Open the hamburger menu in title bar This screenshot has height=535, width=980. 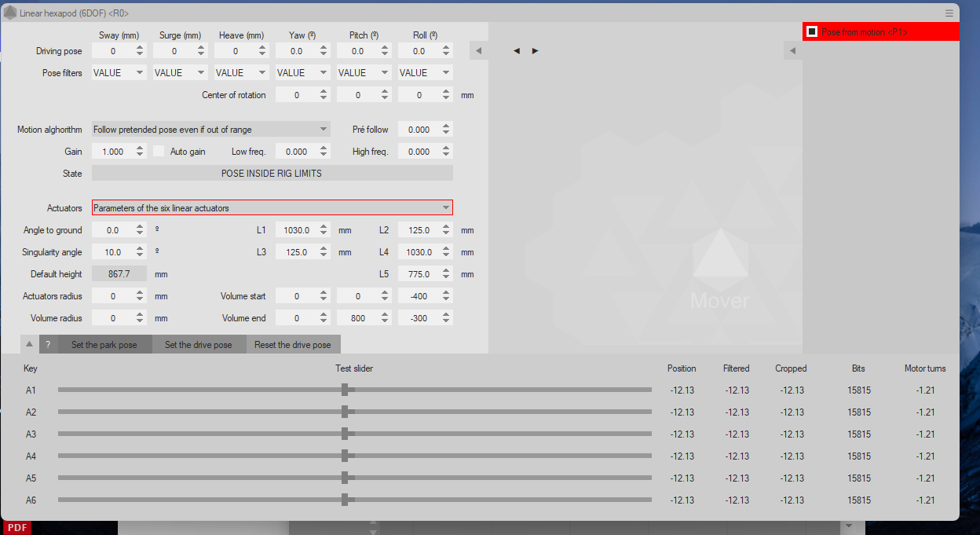pyautogui.click(x=949, y=13)
